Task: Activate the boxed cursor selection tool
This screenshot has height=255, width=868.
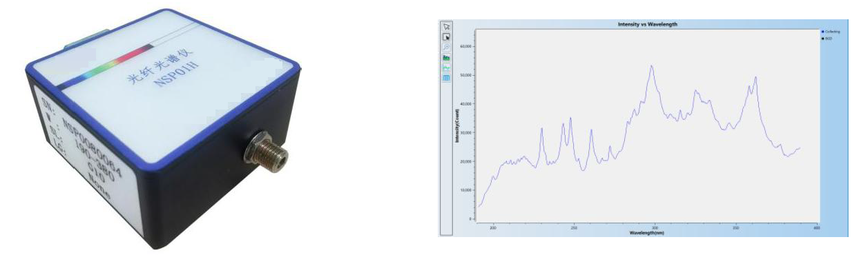Action: point(446,37)
